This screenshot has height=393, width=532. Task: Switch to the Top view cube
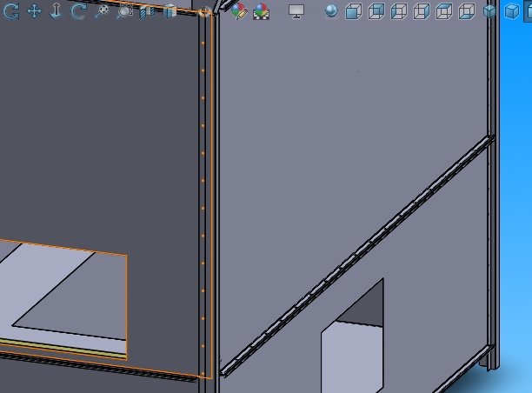coord(444,11)
